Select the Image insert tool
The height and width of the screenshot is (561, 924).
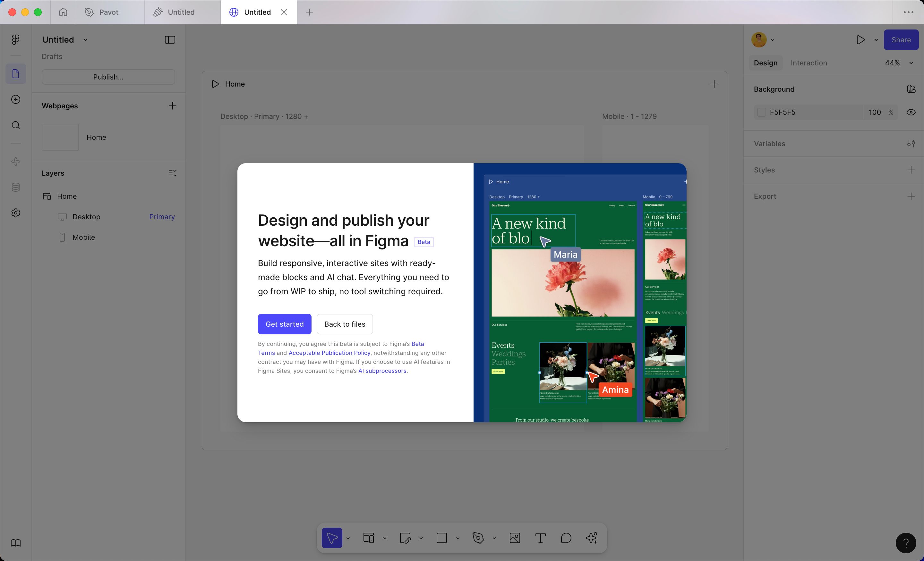515,538
